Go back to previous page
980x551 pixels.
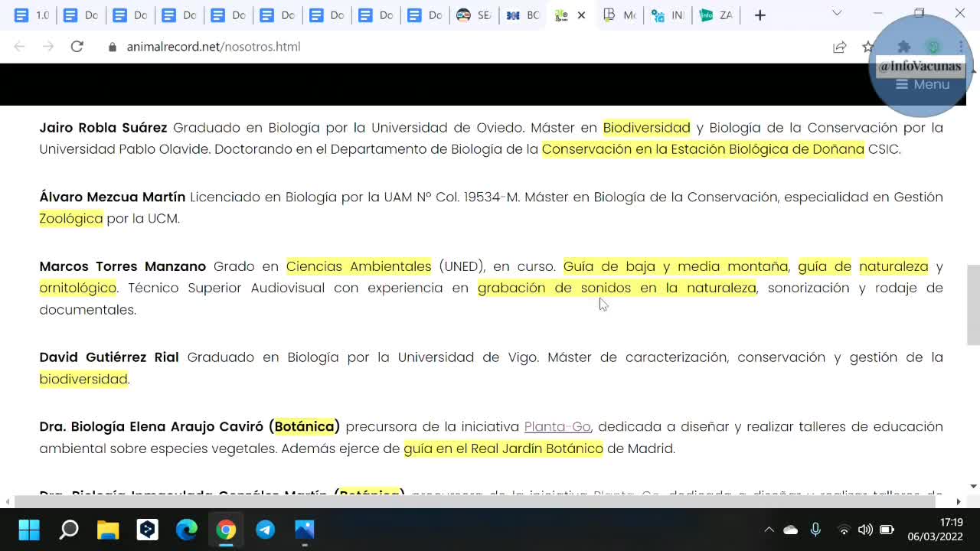[20, 47]
